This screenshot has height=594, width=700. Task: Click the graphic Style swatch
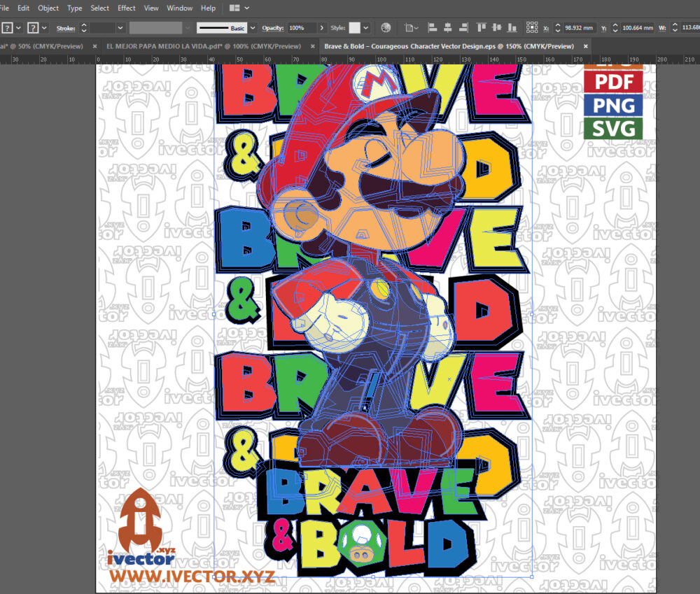point(354,28)
